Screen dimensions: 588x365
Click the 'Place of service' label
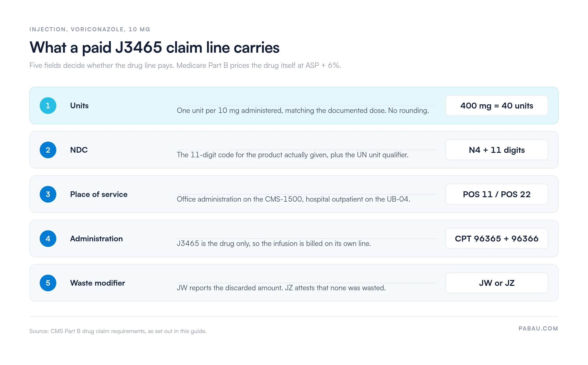(x=99, y=194)
